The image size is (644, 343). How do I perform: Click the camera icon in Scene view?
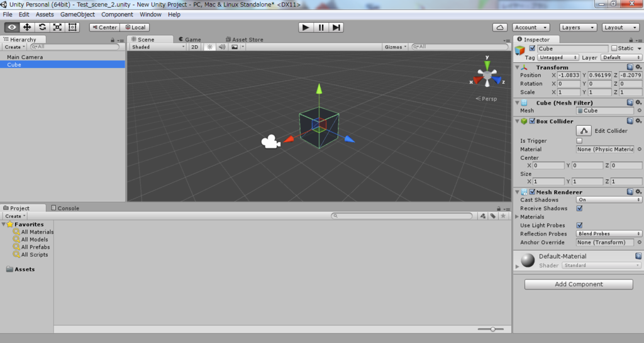coord(270,142)
